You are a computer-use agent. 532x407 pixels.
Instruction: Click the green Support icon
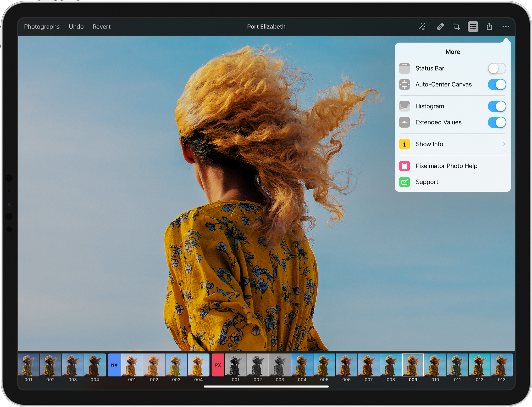coord(405,182)
